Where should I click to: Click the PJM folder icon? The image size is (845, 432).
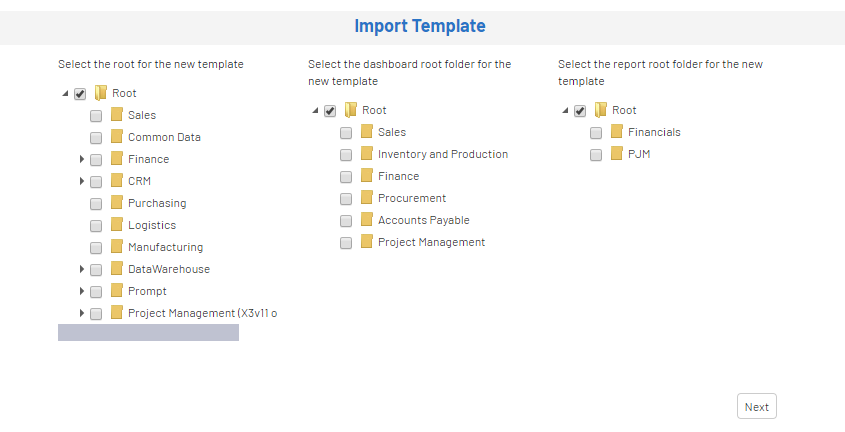coord(617,154)
